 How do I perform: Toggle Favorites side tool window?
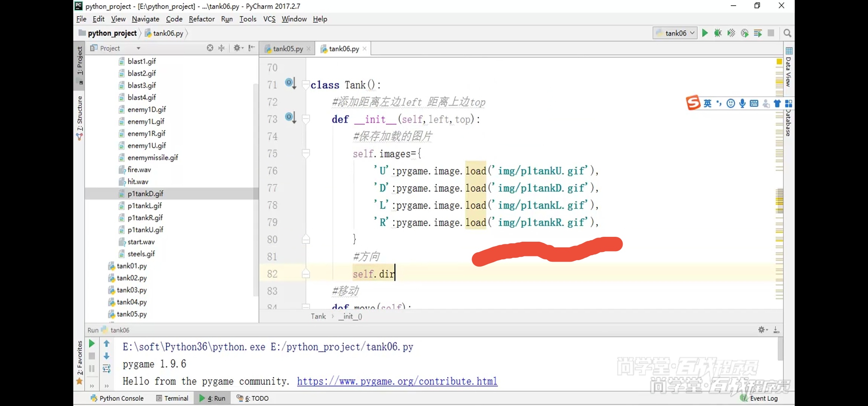[x=79, y=362]
